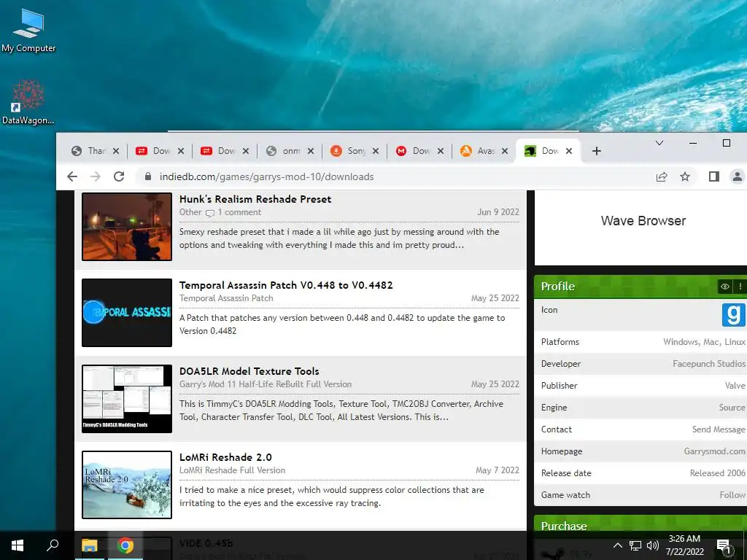The image size is (747, 560).
Task: Open the network tray icon
Action: [x=635, y=545]
